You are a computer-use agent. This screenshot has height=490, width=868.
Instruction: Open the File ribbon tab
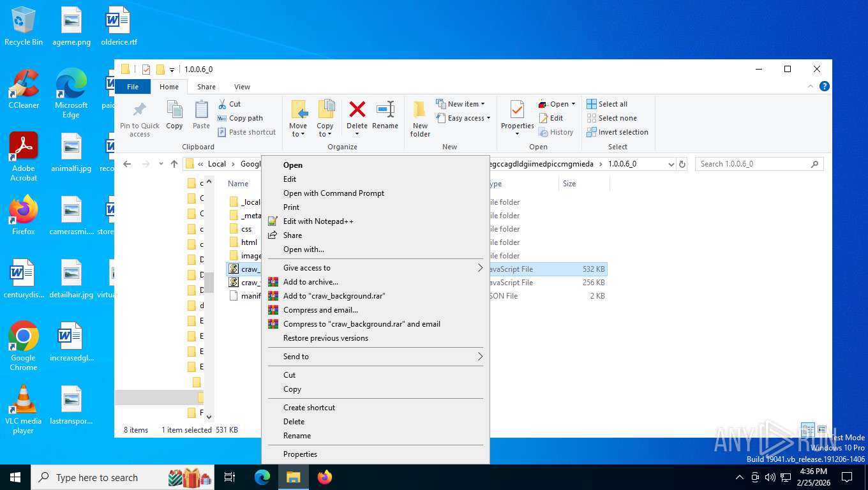(x=133, y=87)
